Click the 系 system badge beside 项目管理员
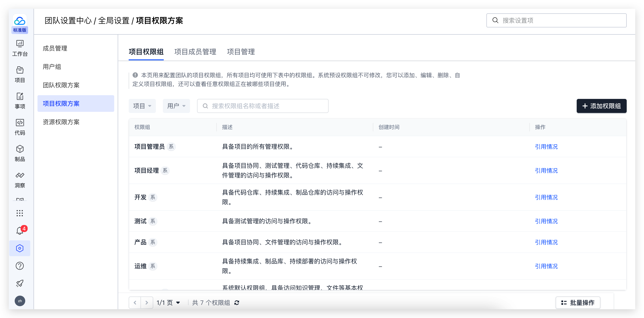The image size is (644, 318). pos(171,146)
